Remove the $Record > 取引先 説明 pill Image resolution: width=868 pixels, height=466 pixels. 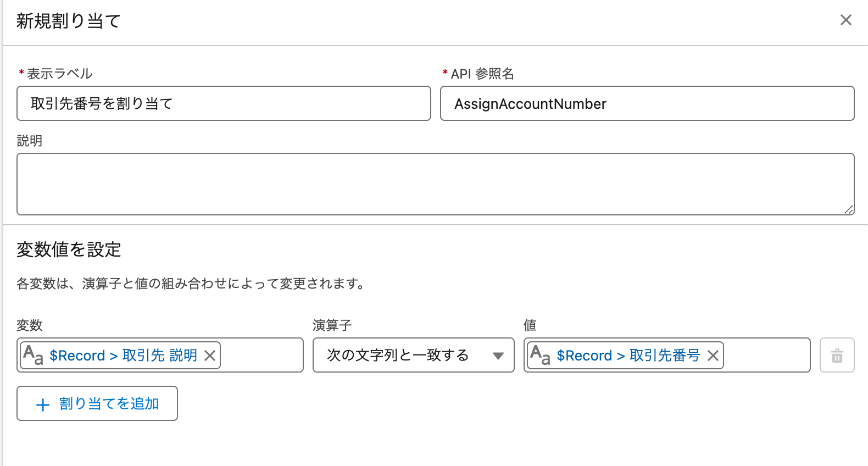(210, 356)
